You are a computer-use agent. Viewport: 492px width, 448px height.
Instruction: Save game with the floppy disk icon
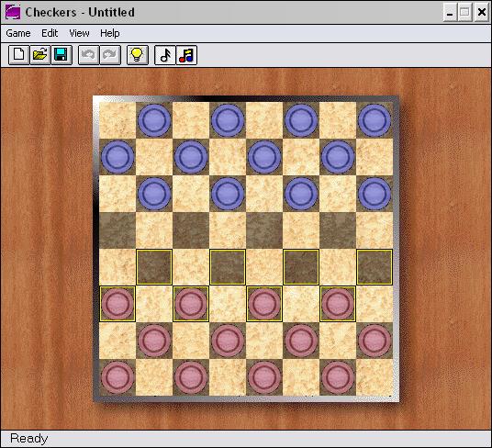[x=61, y=55]
